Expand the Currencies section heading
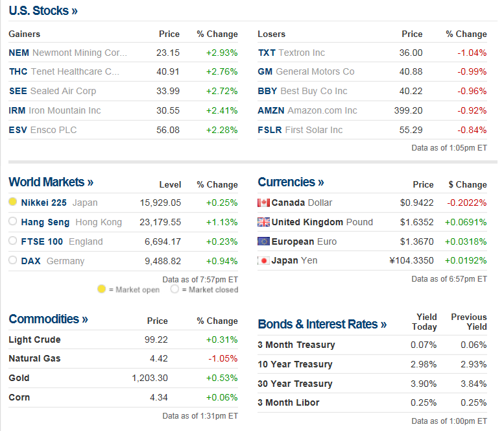 [x=291, y=182]
